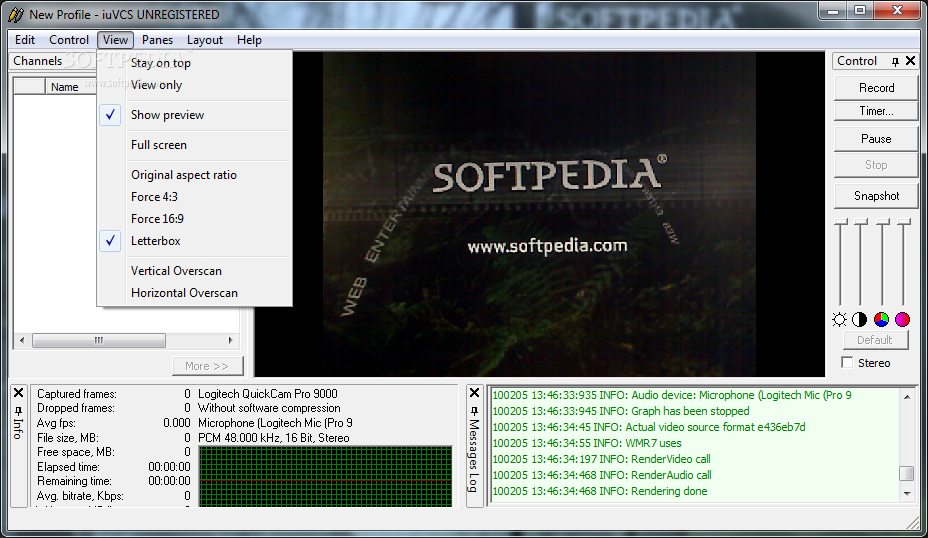The image size is (928, 538).
Task: Toggle the Letterbox checked option
Action: pos(194,241)
